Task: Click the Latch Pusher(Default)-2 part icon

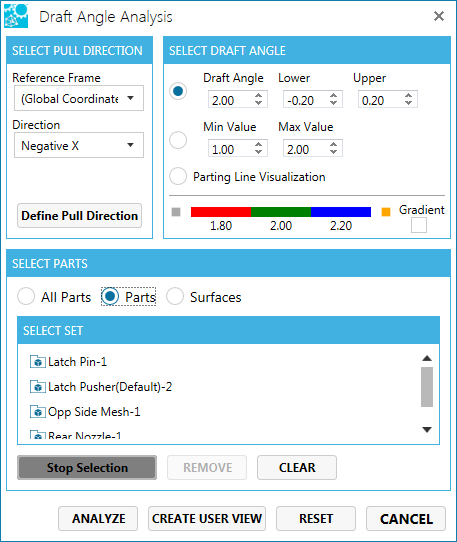Action: click(x=38, y=387)
